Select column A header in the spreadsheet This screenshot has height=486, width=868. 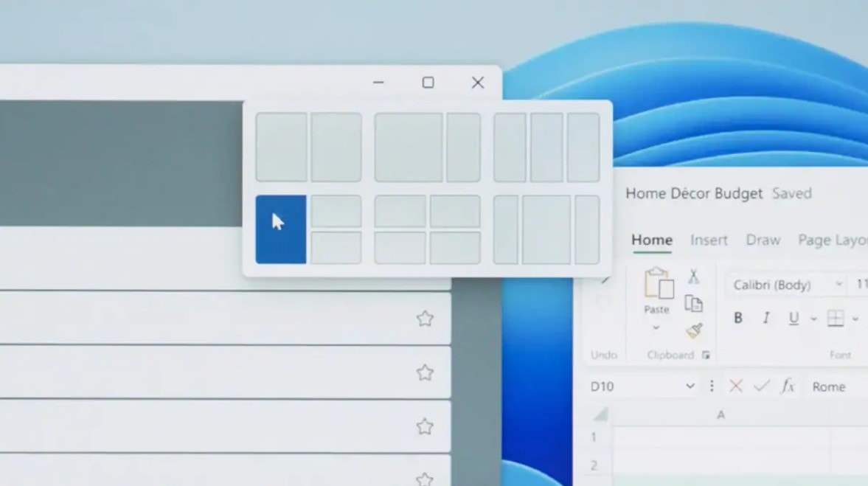click(721, 414)
